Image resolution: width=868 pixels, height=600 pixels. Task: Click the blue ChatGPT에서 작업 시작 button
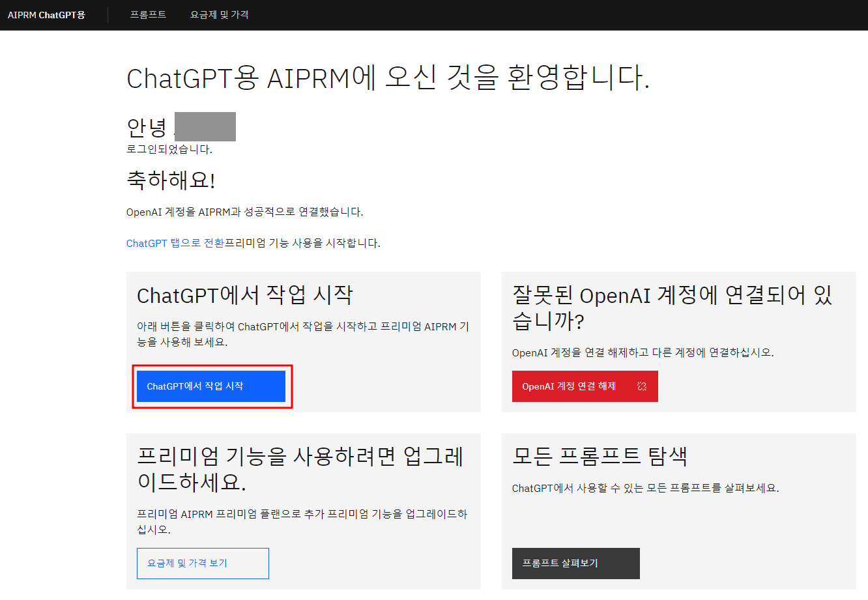point(211,386)
